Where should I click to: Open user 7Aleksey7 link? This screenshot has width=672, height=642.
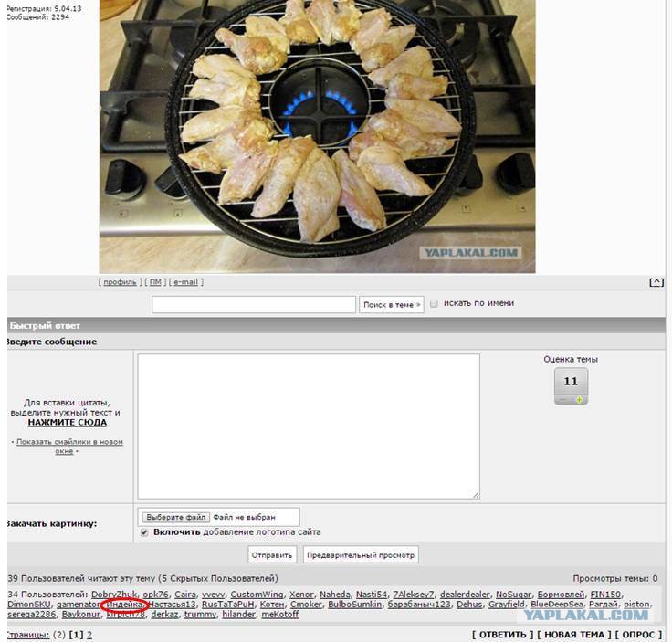tap(414, 595)
